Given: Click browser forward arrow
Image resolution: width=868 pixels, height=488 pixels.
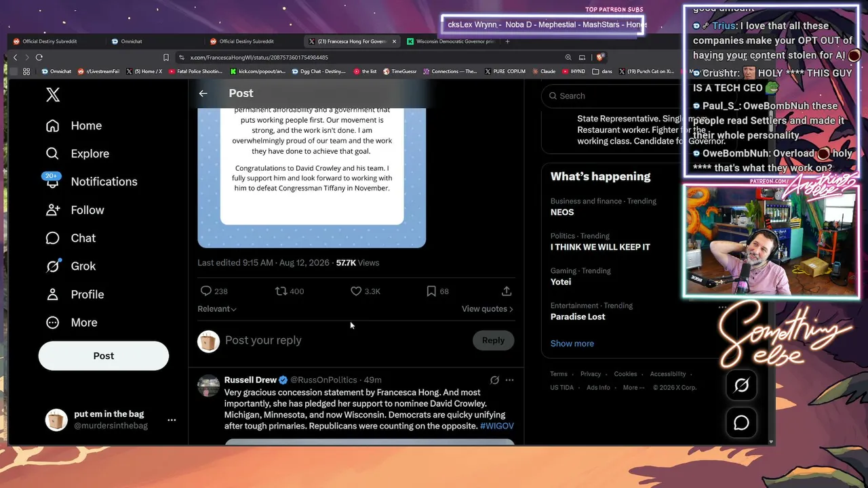Looking at the screenshot, I should pos(27,58).
